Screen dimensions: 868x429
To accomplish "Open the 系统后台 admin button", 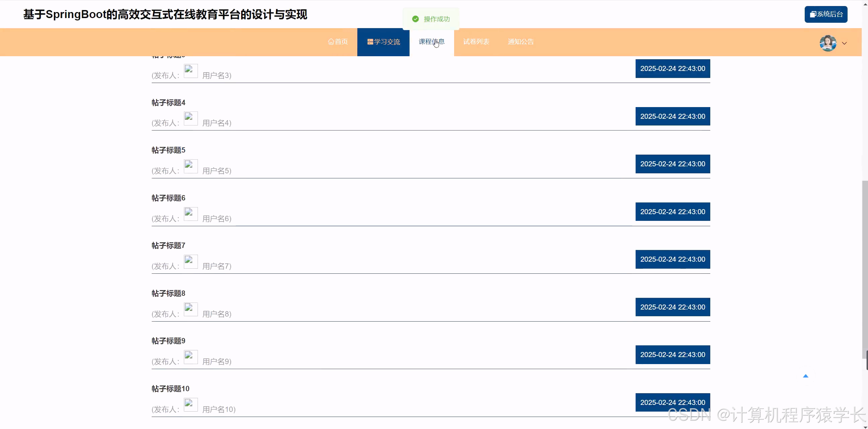I will coord(825,14).
